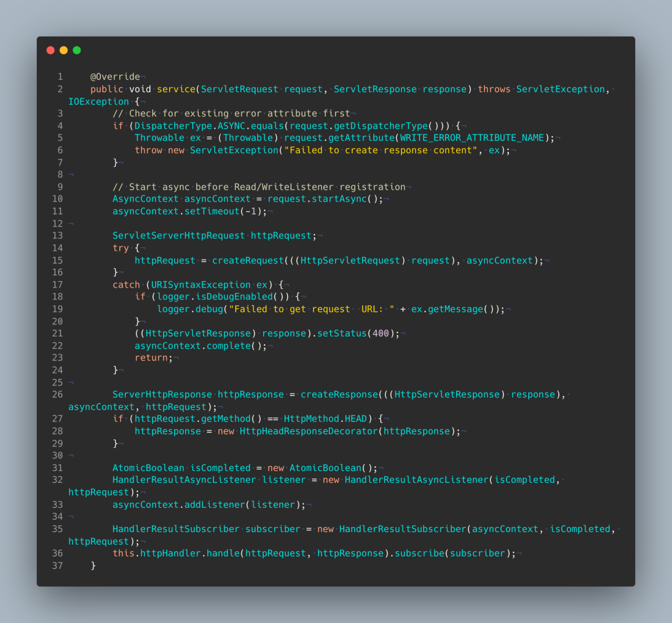Image resolution: width=672 pixels, height=623 pixels.
Task: Click the "ServletServerHttpRequest" type declaration
Action: tap(179, 236)
